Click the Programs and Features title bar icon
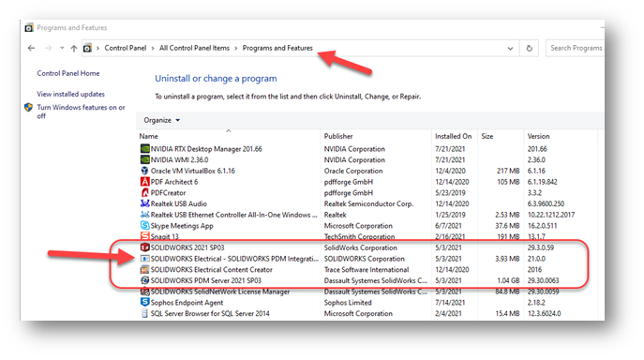 pyautogui.click(x=29, y=28)
